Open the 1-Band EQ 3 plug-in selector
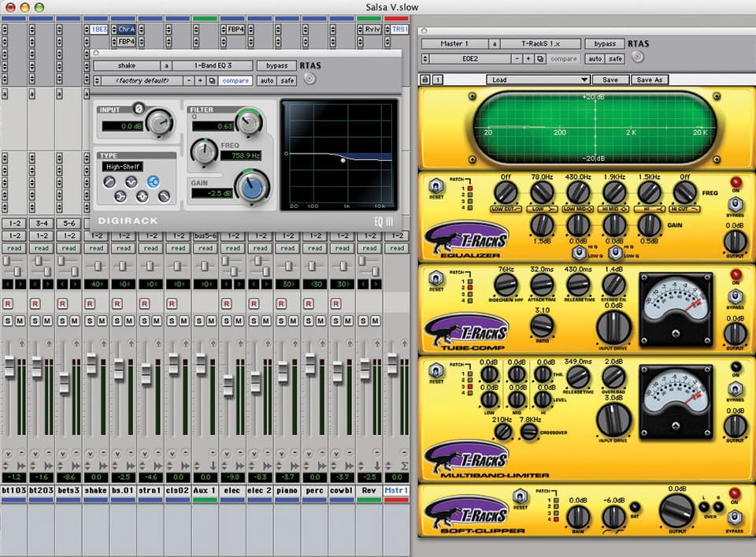 pos(213,65)
